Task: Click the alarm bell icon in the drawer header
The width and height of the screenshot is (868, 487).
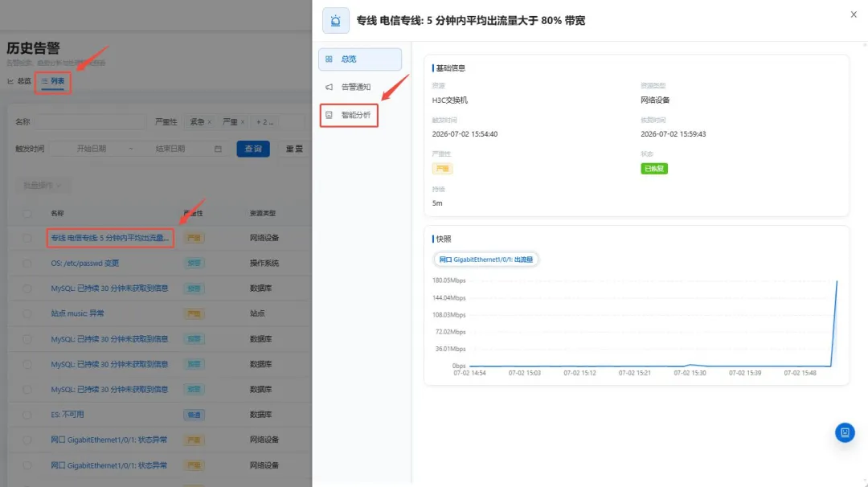Action: pos(335,21)
